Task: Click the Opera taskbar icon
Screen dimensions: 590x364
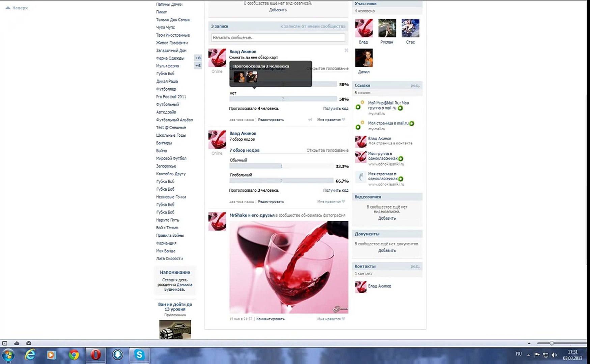Action: click(96, 355)
